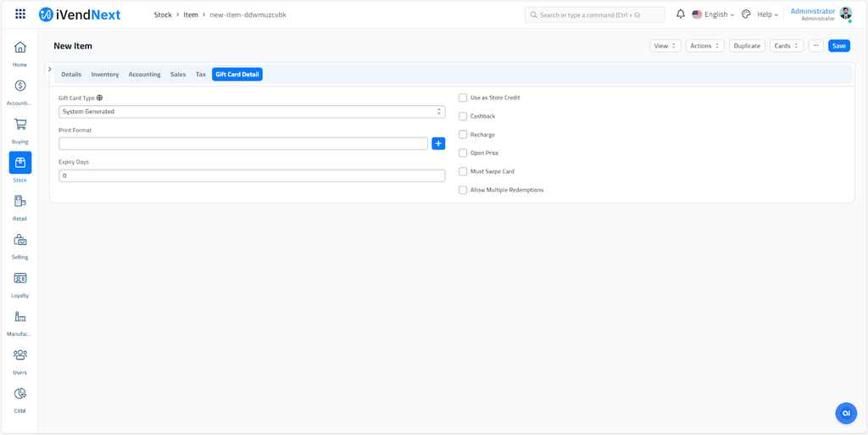Enable the Use as Store Credit checkbox
This screenshot has width=868, height=435.
(463, 98)
